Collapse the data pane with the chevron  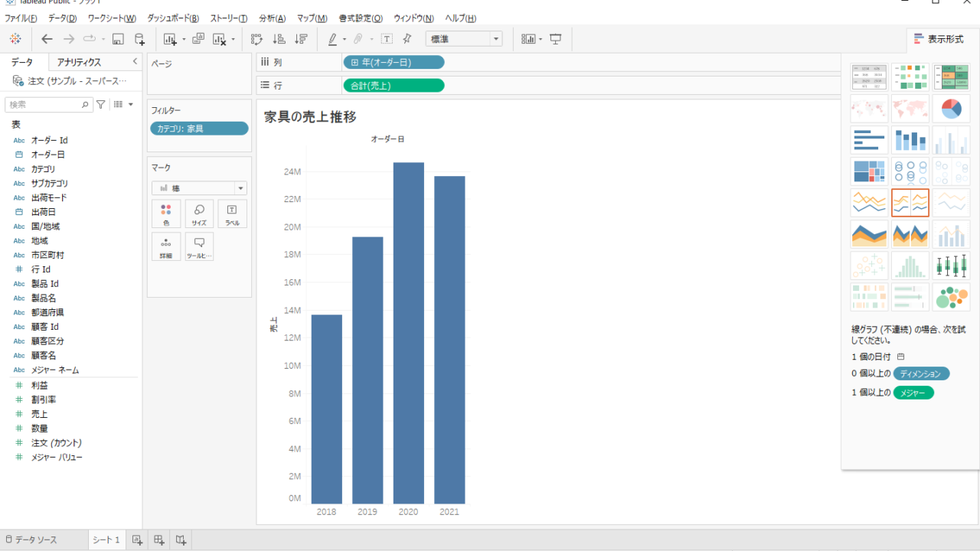(x=135, y=61)
